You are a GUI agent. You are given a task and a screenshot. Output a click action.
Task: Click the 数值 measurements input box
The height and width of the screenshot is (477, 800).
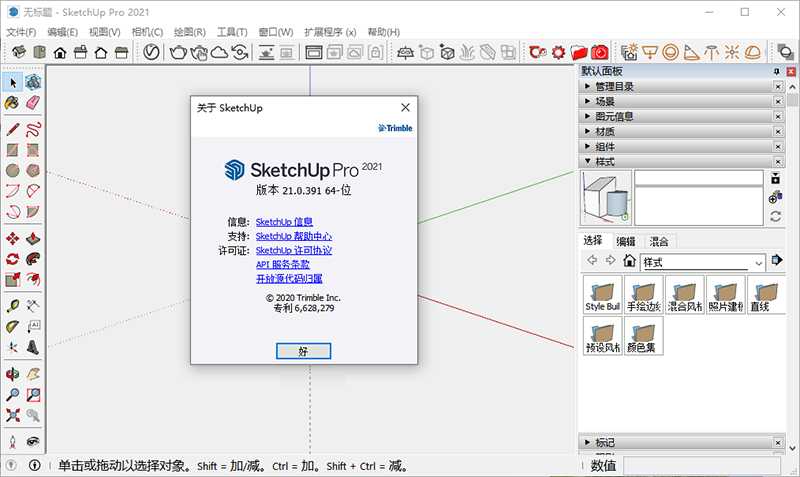[702, 466]
